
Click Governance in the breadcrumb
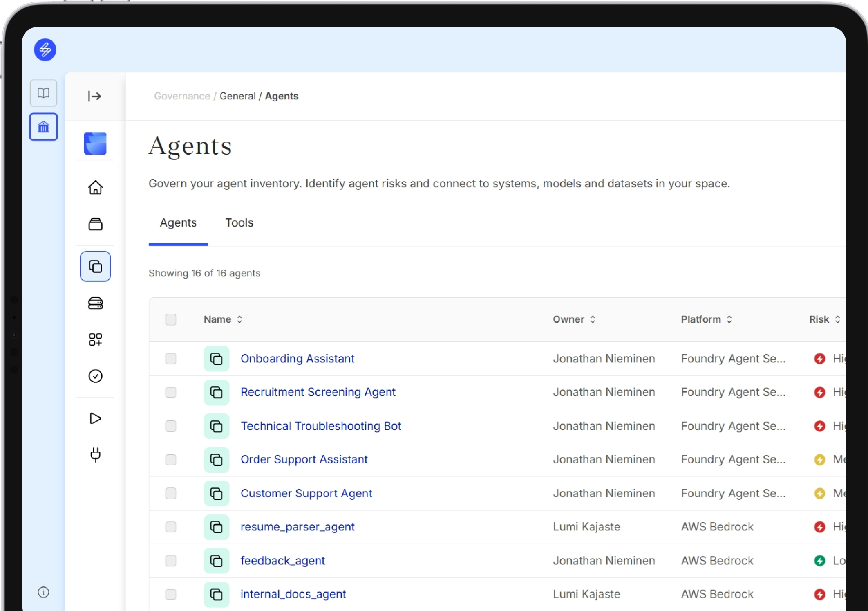182,96
